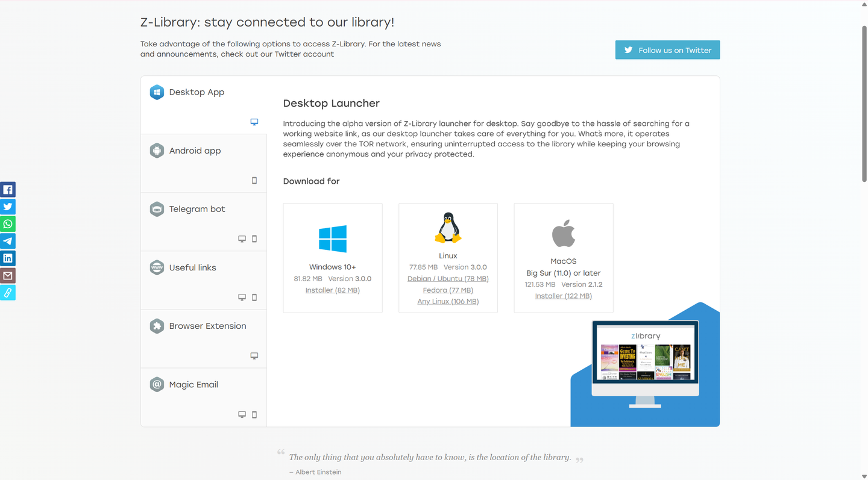Screen dimensions: 868x480
Task: Share this page on LinkedIn
Action: coord(8,258)
